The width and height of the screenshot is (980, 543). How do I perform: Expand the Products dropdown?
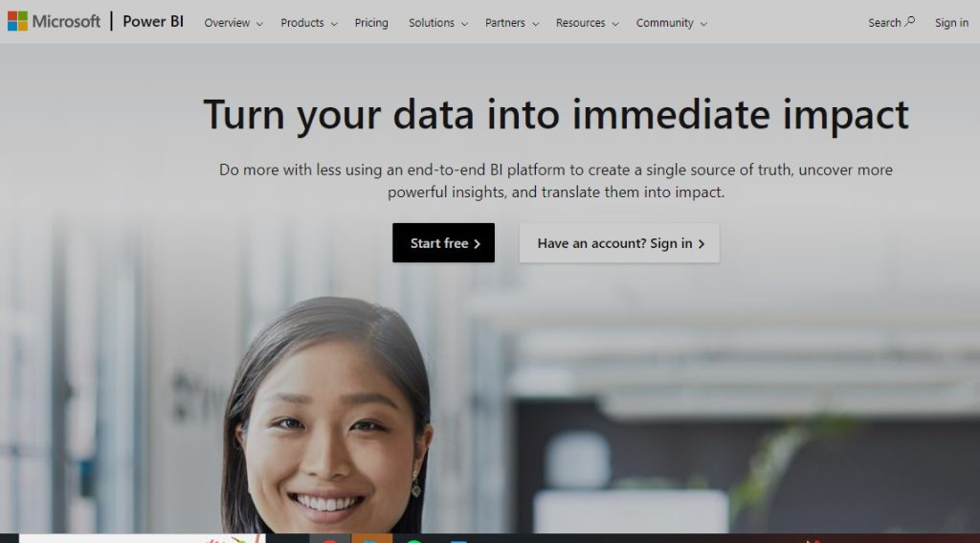pyautogui.click(x=309, y=23)
